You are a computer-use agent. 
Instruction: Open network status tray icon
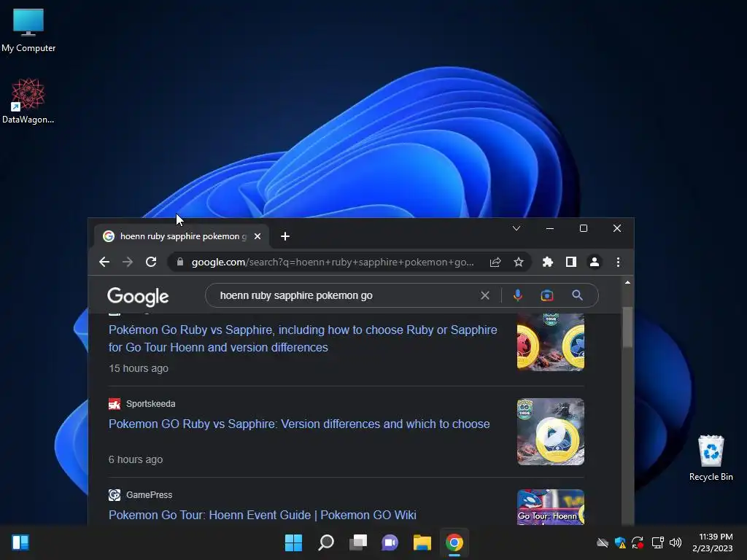tap(657, 542)
